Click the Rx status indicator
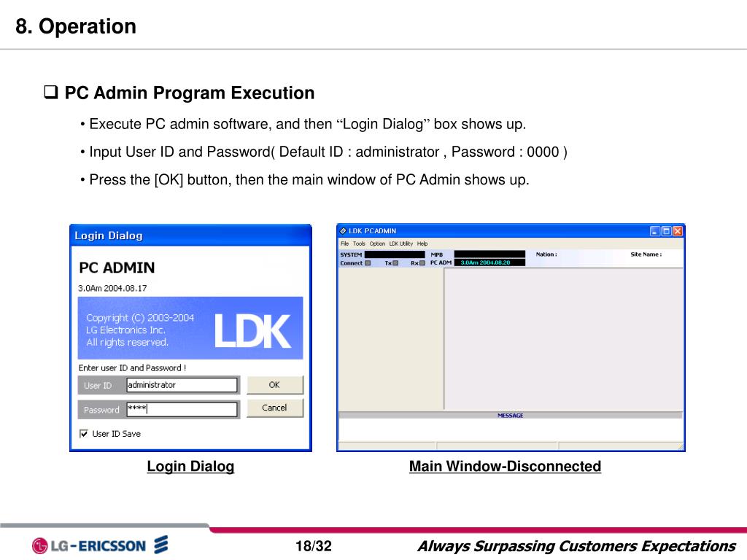The height and width of the screenshot is (560, 747). (x=422, y=262)
